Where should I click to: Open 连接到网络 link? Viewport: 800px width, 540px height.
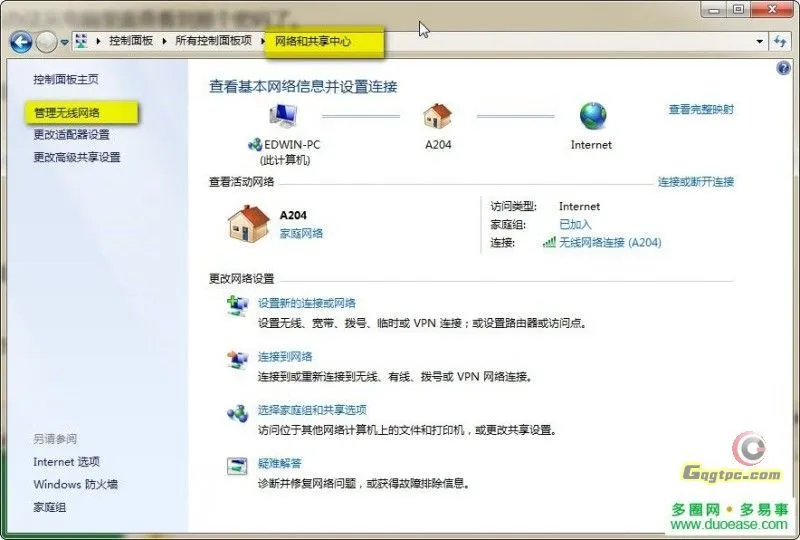pyautogui.click(x=285, y=357)
